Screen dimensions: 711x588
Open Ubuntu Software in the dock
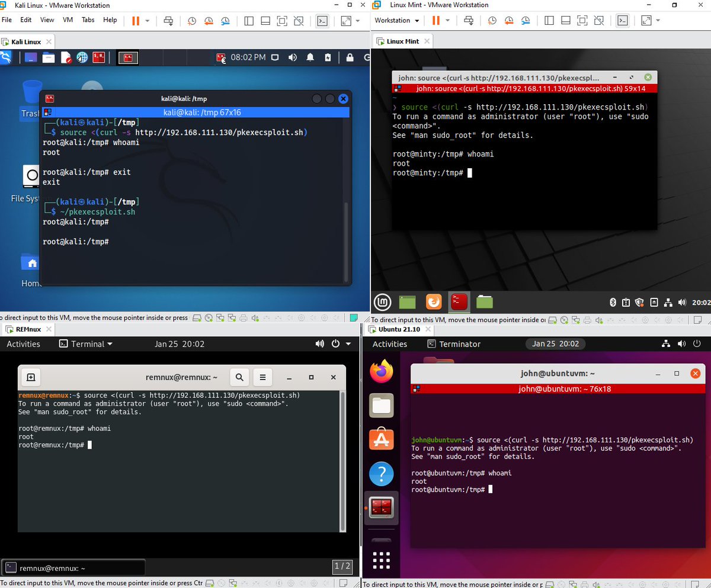point(382,439)
